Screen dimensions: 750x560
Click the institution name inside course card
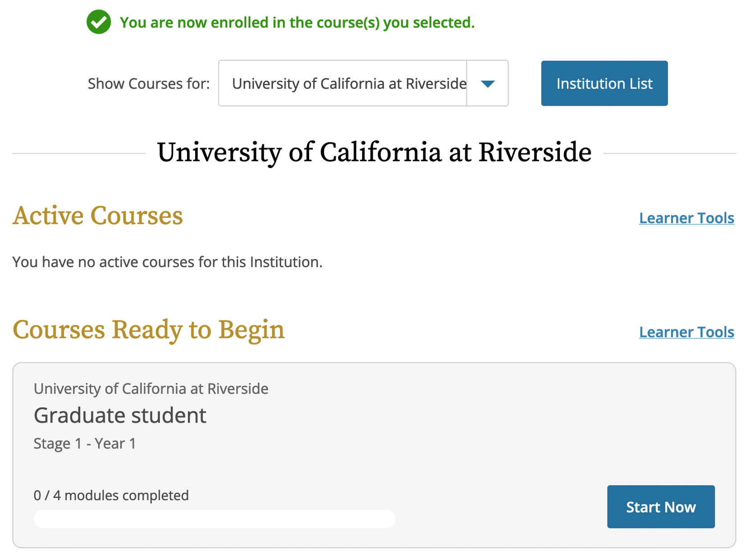(151, 389)
